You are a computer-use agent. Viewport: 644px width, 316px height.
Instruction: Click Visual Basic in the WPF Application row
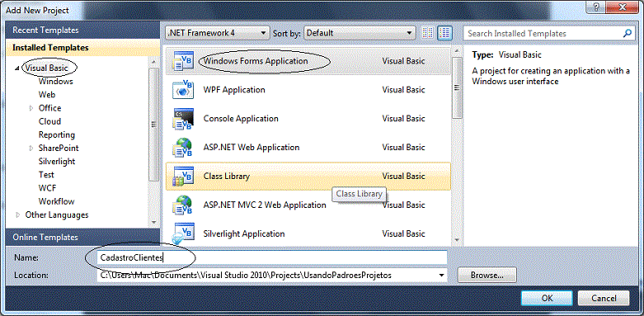pos(403,90)
